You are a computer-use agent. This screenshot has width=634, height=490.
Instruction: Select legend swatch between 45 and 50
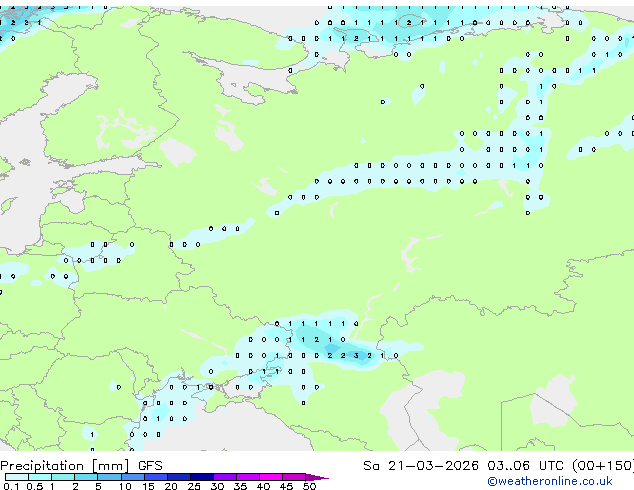(x=294, y=477)
